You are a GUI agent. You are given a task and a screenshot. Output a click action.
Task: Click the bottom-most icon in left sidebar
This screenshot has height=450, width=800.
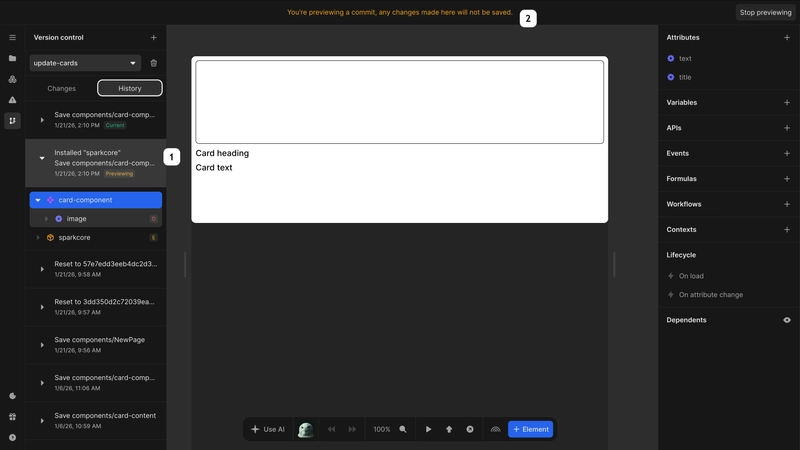tap(12, 438)
